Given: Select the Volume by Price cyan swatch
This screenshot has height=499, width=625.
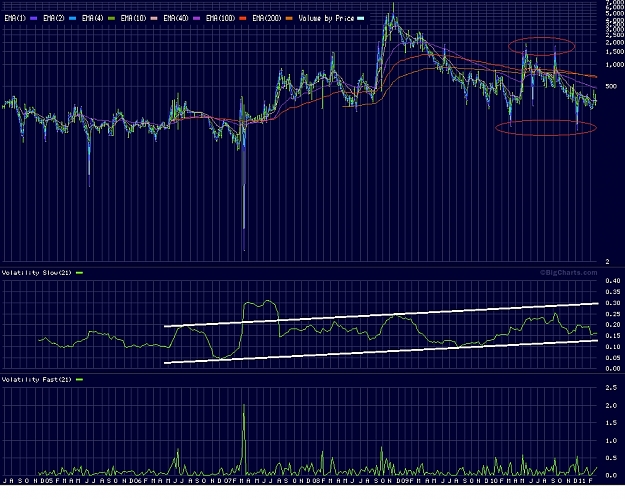Looking at the screenshot, I should click(x=361, y=18).
